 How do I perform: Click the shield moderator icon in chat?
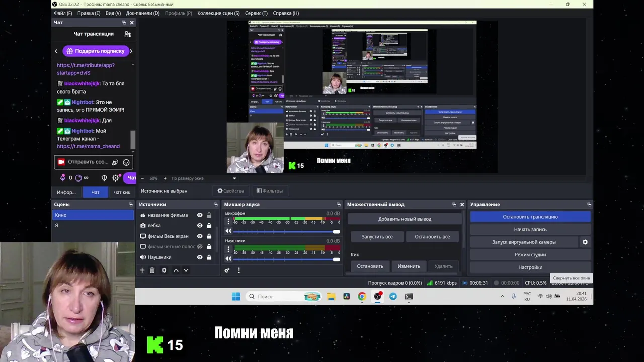(x=104, y=178)
